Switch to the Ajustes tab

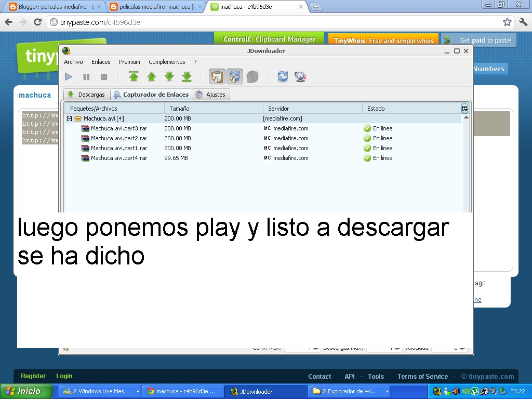pyautogui.click(x=211, y=95)
